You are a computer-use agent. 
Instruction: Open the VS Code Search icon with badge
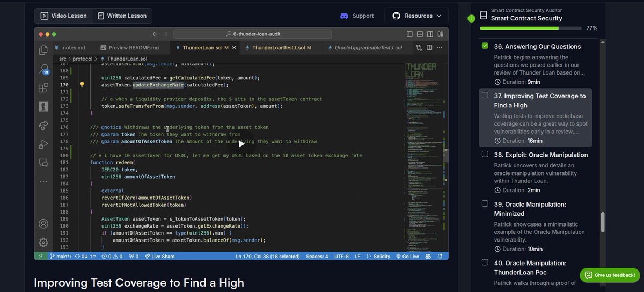(x=44, y=69)
